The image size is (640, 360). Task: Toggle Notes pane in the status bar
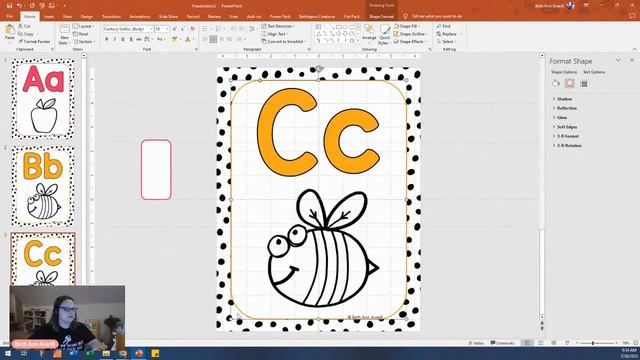476,343
